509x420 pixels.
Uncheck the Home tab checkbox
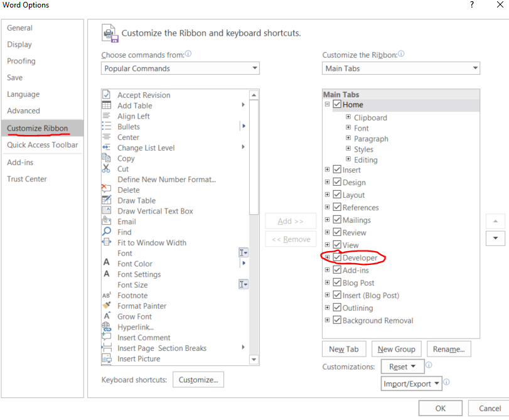coord(337,104)
